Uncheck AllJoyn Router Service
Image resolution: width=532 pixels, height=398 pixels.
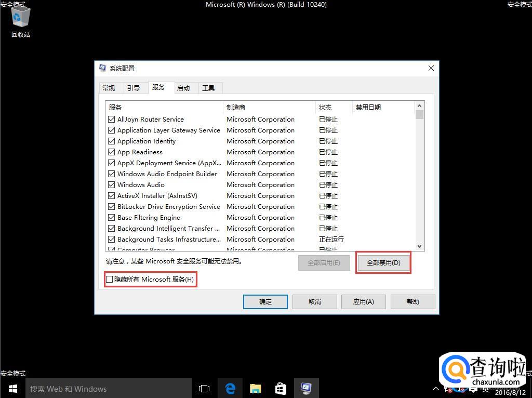click(x=111, y=120)
